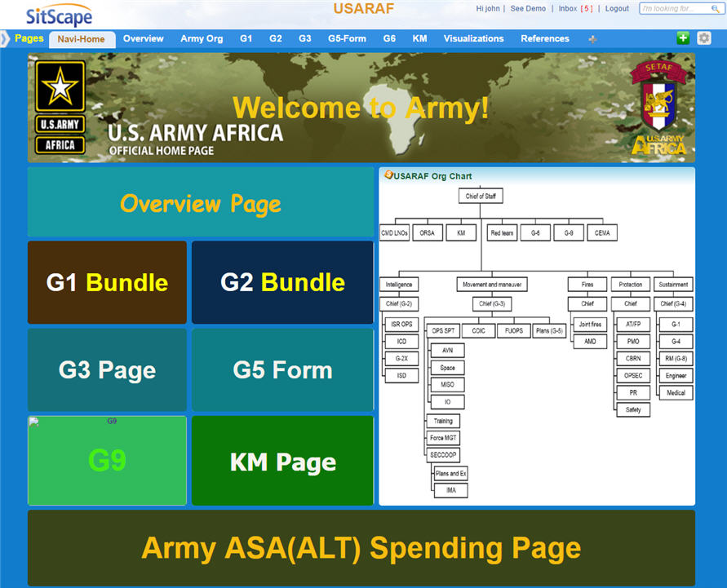The width and height of the screenshot is (727, 588).
Task: Click the See Demo link
Action: tap(528, 8)
